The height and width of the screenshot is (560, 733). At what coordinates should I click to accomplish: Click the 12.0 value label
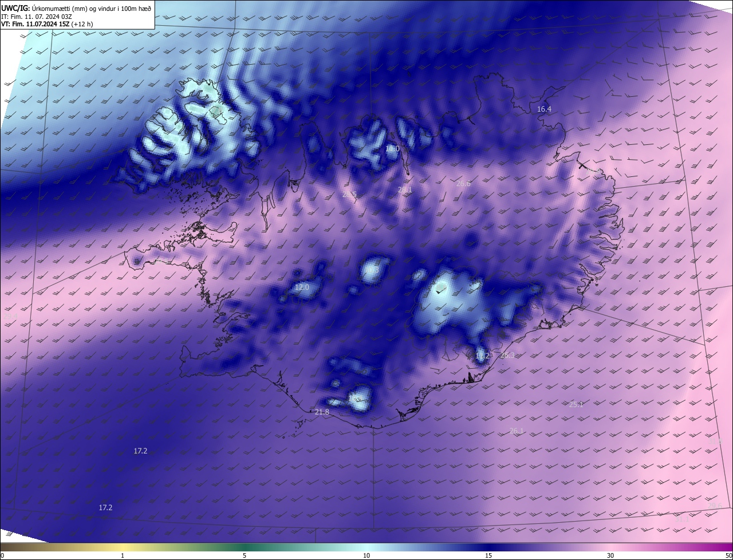click(x=302, y=287)
